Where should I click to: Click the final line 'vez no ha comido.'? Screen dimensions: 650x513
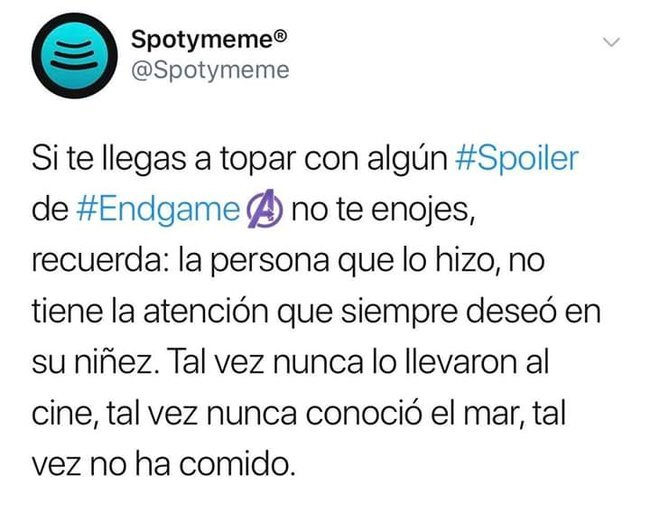click(x=164, y=464)
